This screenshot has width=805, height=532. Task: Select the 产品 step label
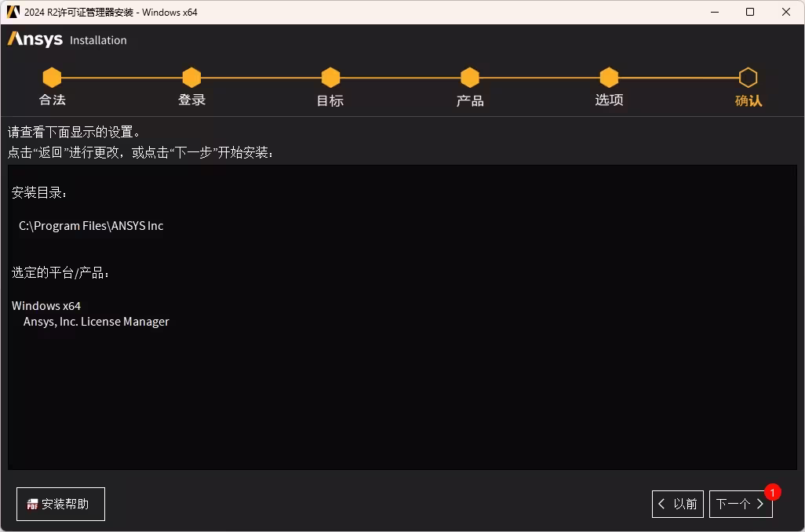point(470,100)
